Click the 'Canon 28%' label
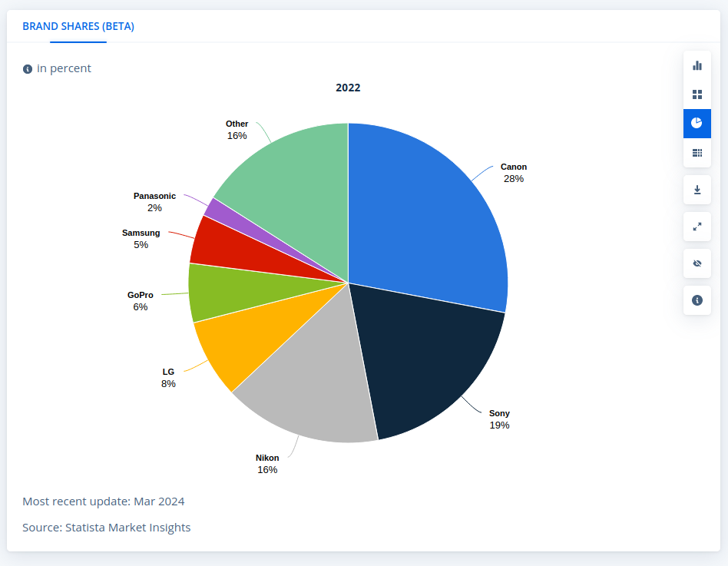 (x=514, y=173)
